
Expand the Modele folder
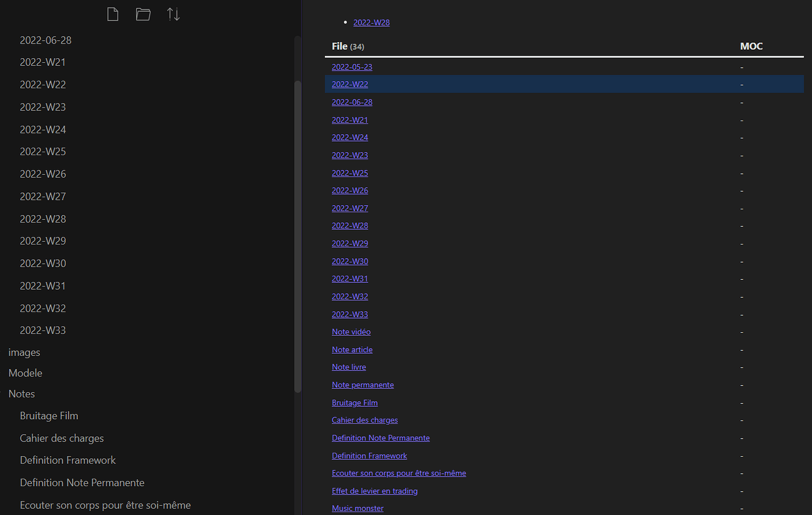[x=25, y=373]
